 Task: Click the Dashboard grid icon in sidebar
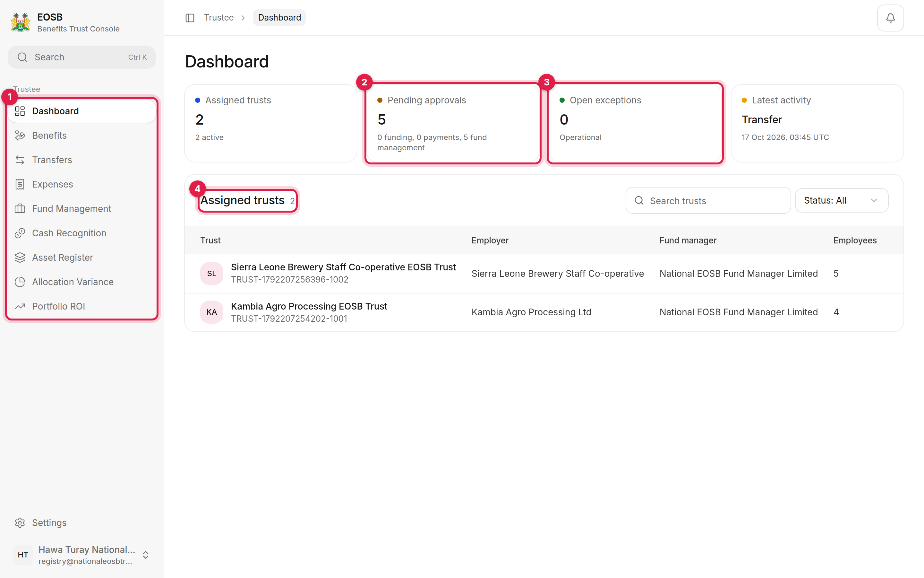click(20, 111)
